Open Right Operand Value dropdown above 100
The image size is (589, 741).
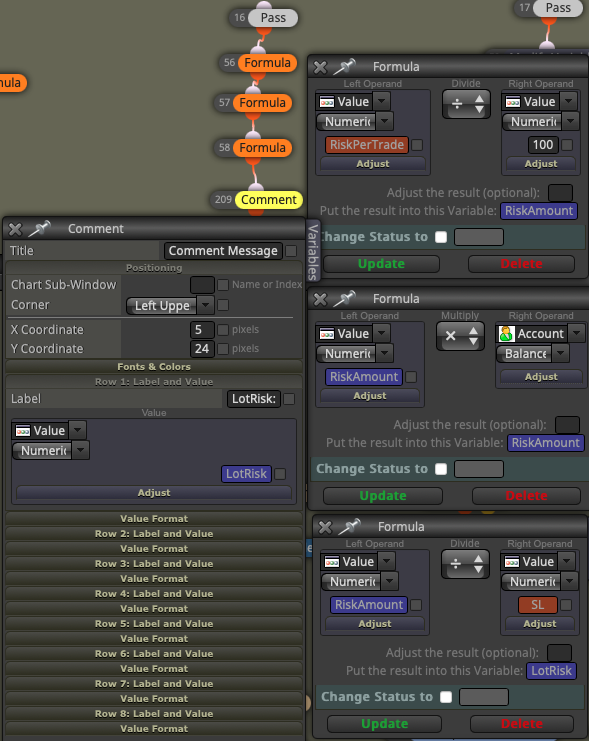[x=569, y=101]
